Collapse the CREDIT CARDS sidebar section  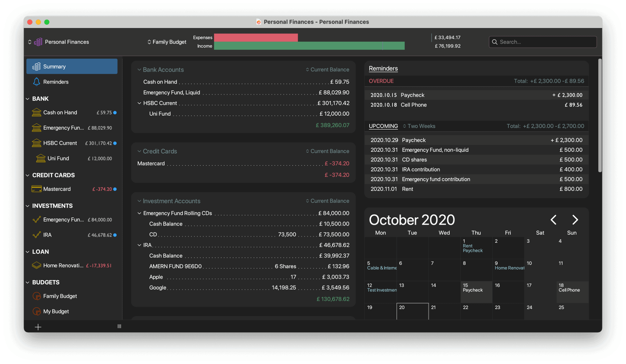(x=28, y=175)
